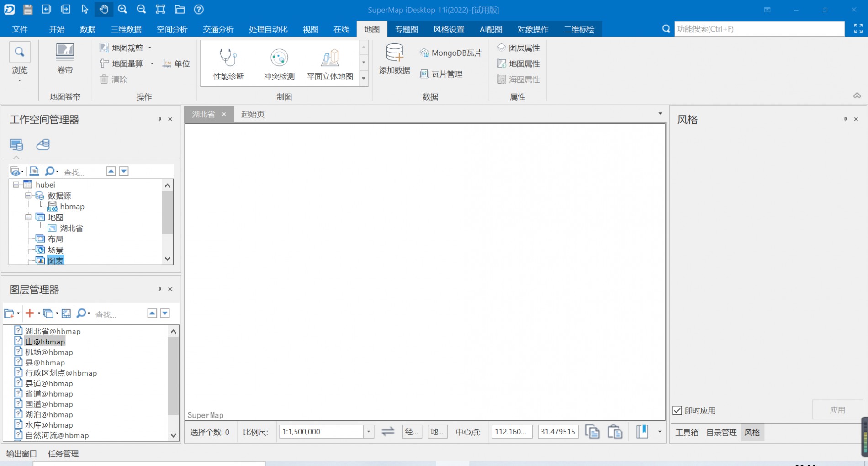Image resolution: width=868 pixels, height=466 pixels.
Task: Click the 平面立体地图 icon
Action: [330, 58]
